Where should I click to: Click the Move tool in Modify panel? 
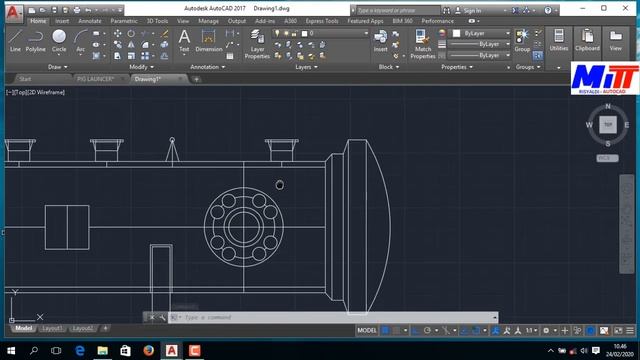[118, 33]
